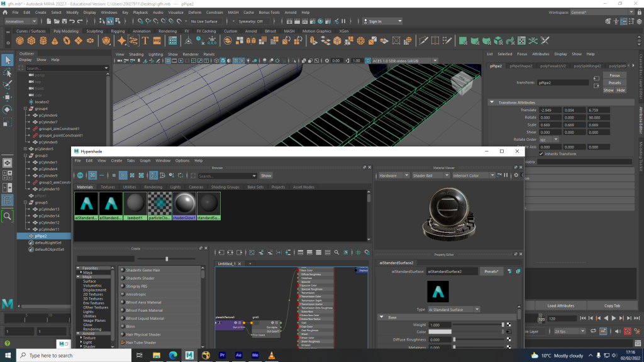Open the Premiere Pro taskbar icon
Screen dimensions: 644x362
[x=222, y=356]
